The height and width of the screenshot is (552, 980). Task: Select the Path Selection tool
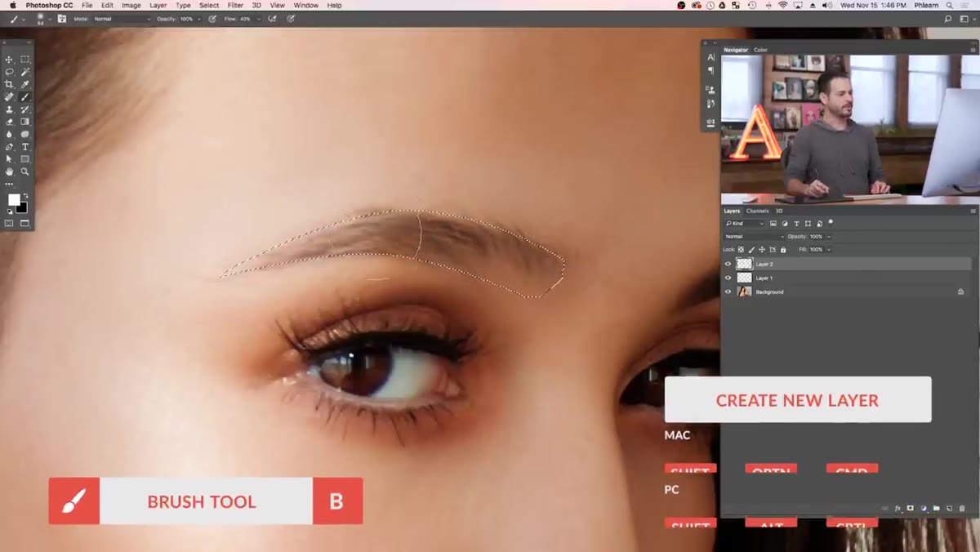pyautogui.click(x=10, y=159)
